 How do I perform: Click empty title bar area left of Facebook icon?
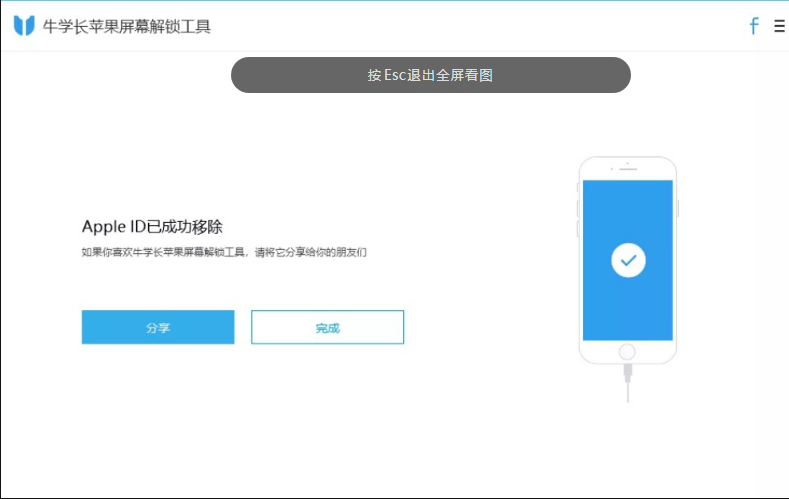(x=500, y=26)
